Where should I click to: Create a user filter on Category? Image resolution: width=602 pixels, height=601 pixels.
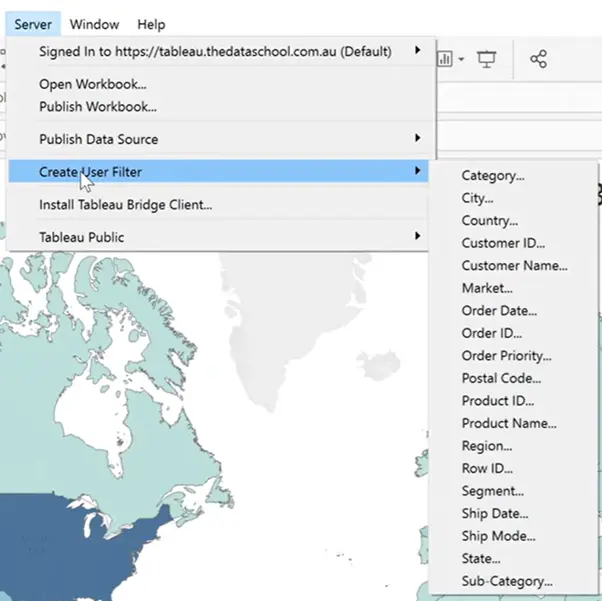pos(492,176)
